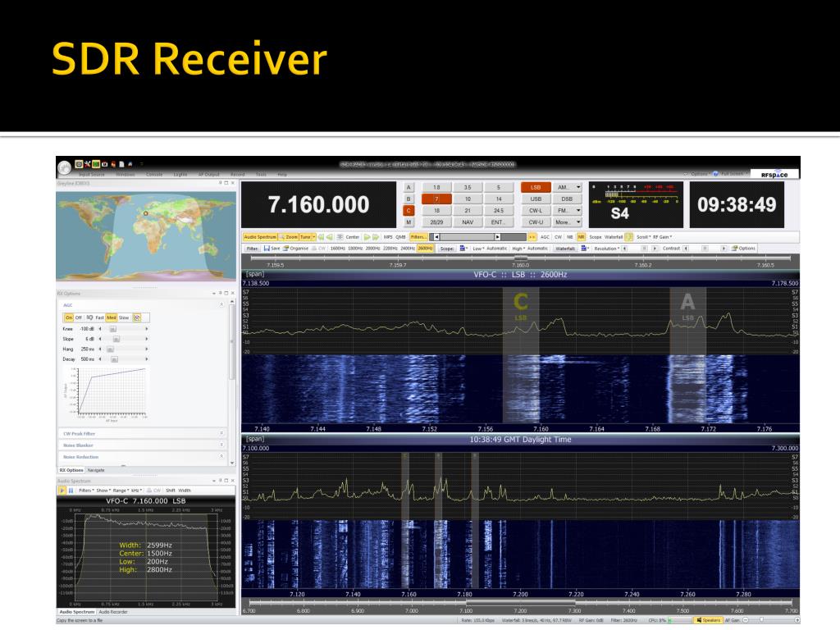
Task: Open the Record menu
Action: point(237,175)
